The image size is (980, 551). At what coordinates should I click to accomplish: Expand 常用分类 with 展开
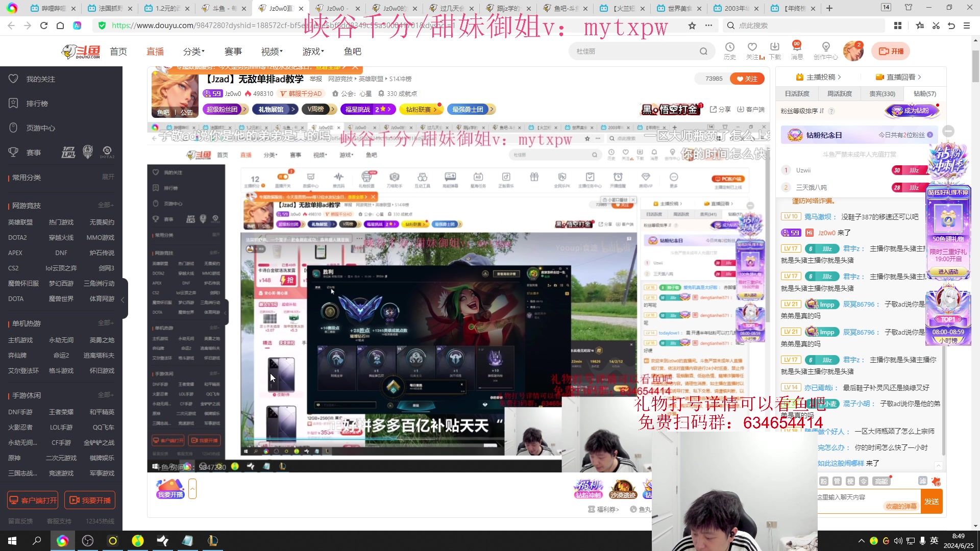[108, 177]
